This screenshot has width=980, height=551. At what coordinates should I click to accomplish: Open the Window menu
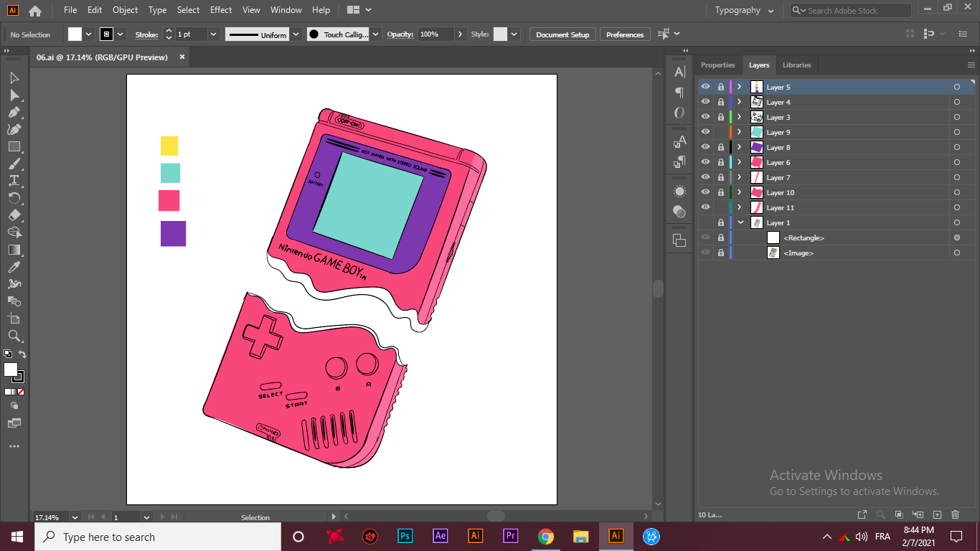pos(286,10)
